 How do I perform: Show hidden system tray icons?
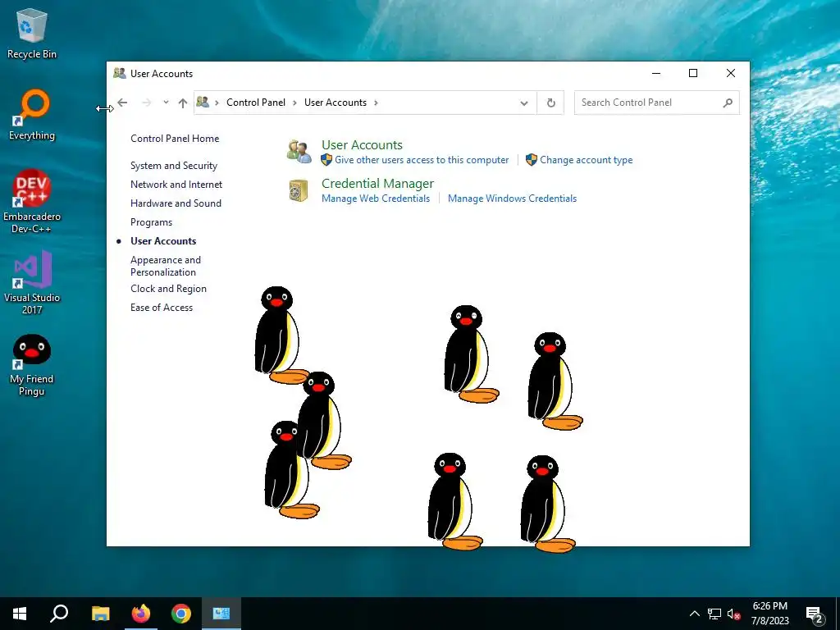(x=694, y=614)
